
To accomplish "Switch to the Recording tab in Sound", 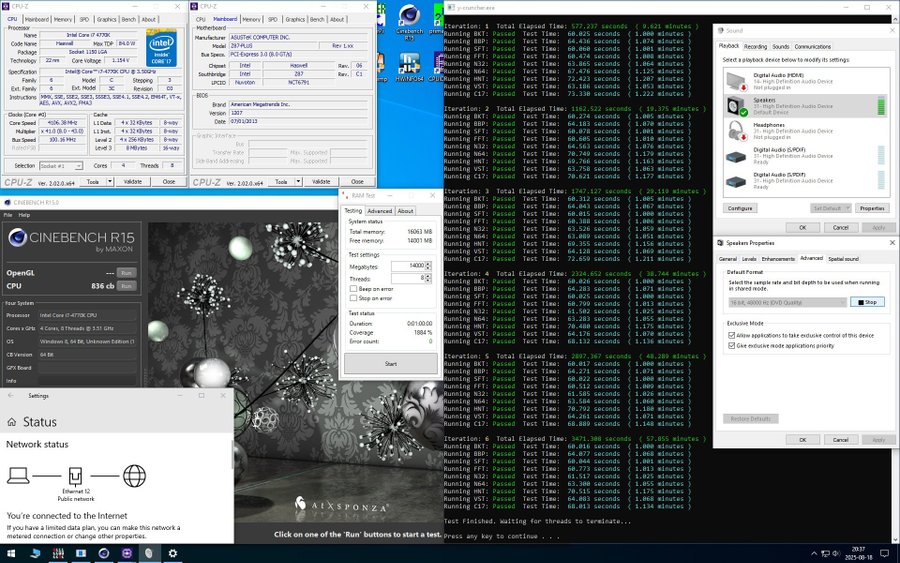I will (x=755, y=46).
